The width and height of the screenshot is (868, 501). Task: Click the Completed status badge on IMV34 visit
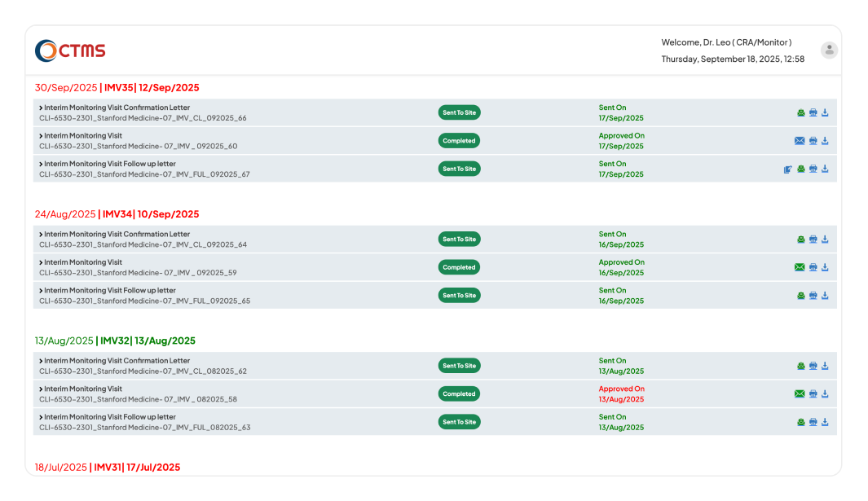[x=459, y=266]
